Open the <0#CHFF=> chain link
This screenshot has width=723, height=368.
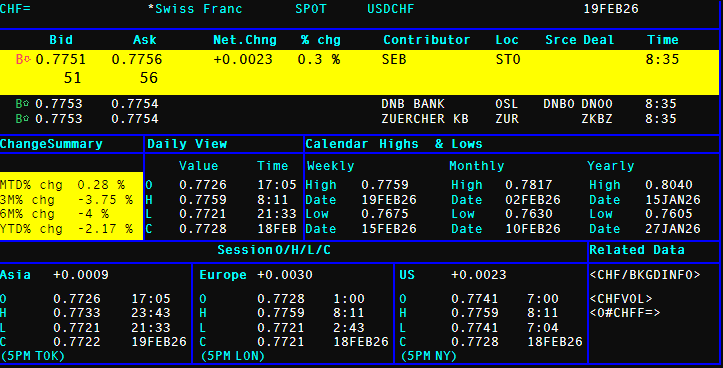625,313
